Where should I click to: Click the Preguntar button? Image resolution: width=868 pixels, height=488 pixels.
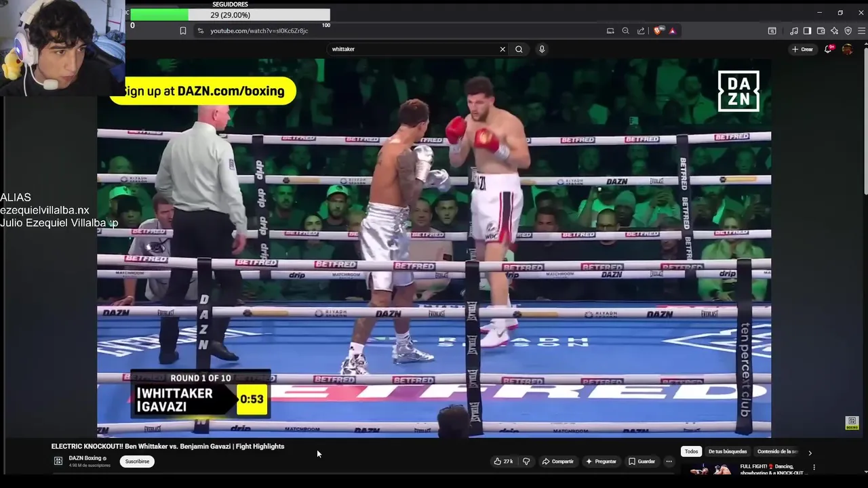point(601,462)
